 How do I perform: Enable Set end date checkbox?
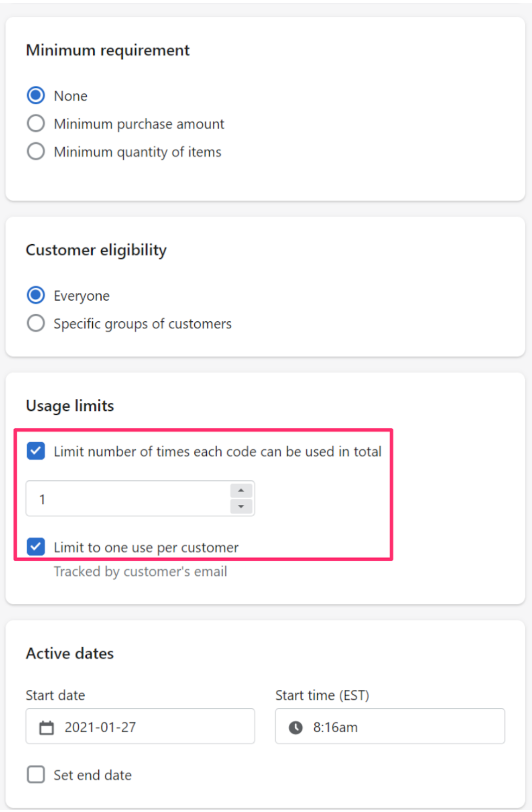(x=36, y=775)
